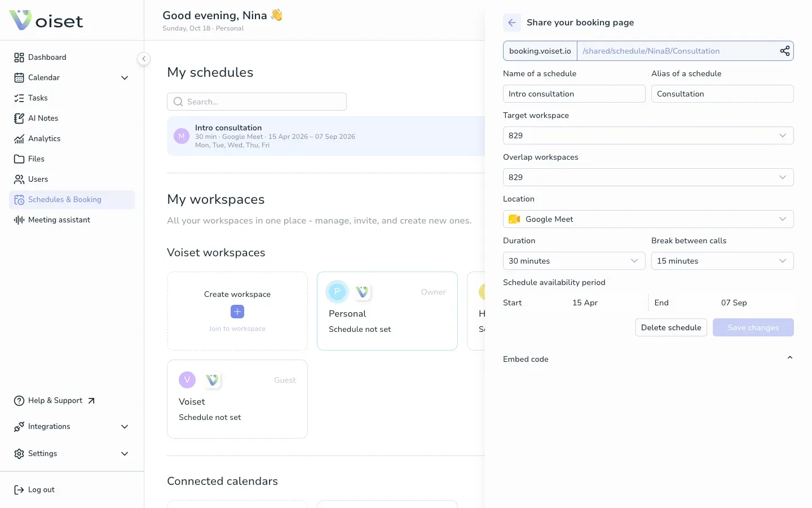Click the P avatar on Personal workspace
The height and width of the screenshot is (508, 812).
click(337, 292)
